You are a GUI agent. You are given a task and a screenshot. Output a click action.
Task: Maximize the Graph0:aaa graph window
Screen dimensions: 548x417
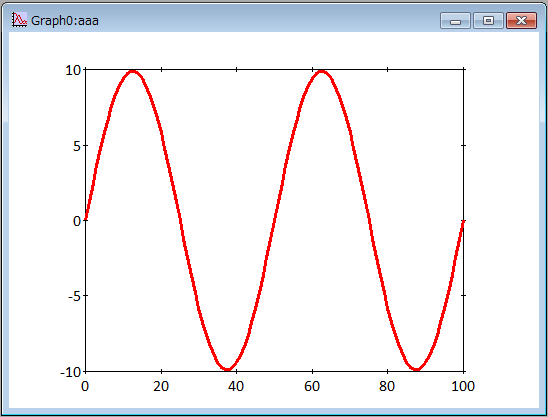(x=488, y=20)
